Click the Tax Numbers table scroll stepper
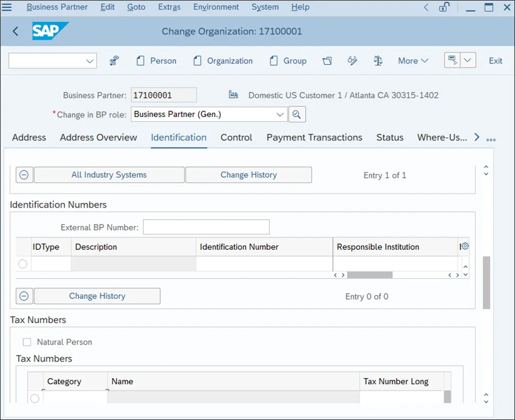This screenshot has height=420, width=515. coord(486,398)
